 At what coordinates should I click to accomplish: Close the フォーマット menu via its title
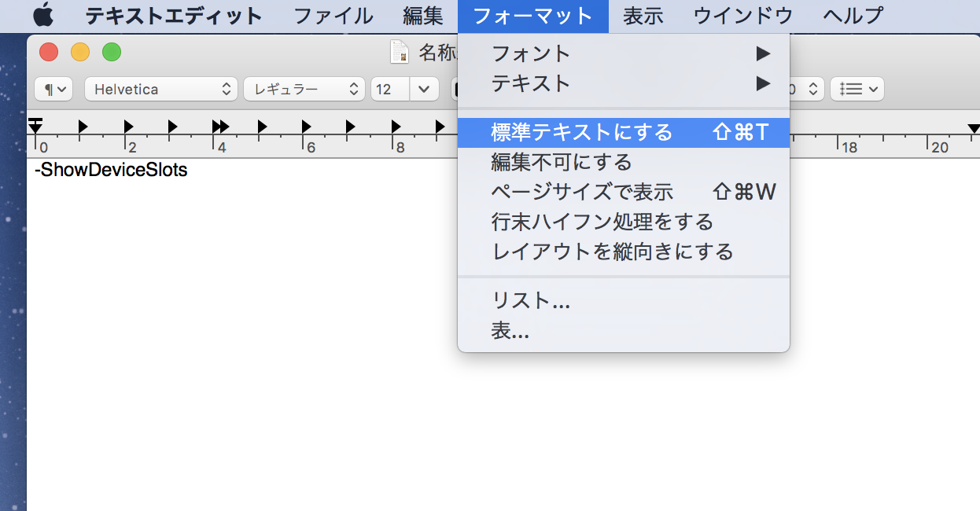coord(533,15)
